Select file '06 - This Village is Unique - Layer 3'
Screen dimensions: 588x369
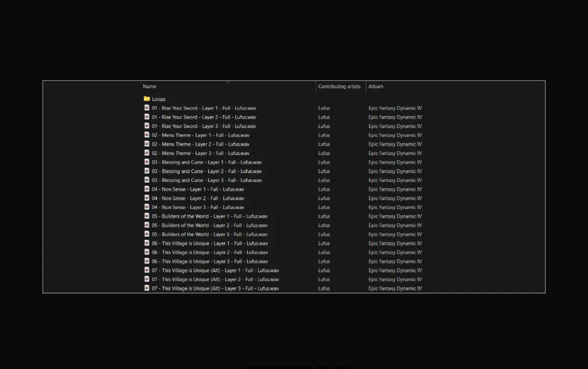[x=210, y=261]
